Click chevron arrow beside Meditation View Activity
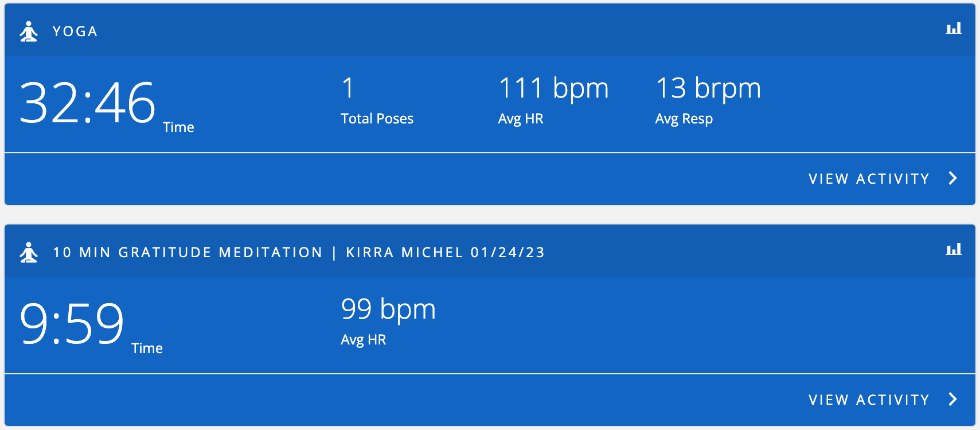 click(x=953, y=399)
